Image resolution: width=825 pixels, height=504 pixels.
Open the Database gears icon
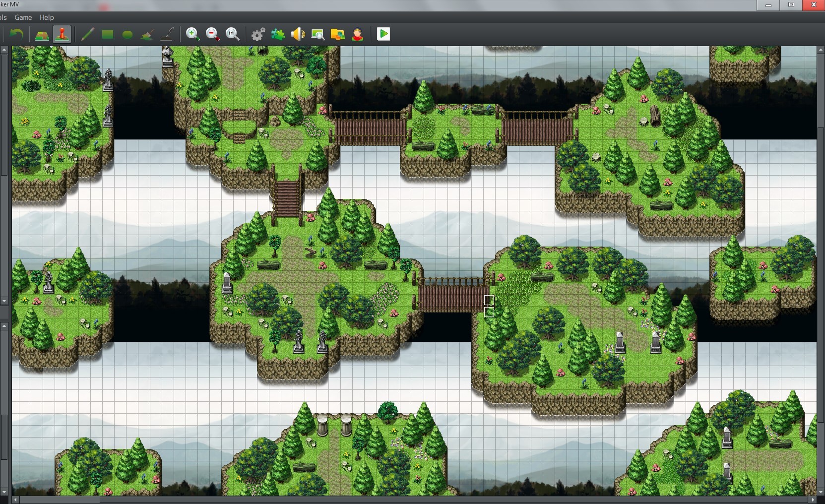pyautogui.click(x=258, y=34)
